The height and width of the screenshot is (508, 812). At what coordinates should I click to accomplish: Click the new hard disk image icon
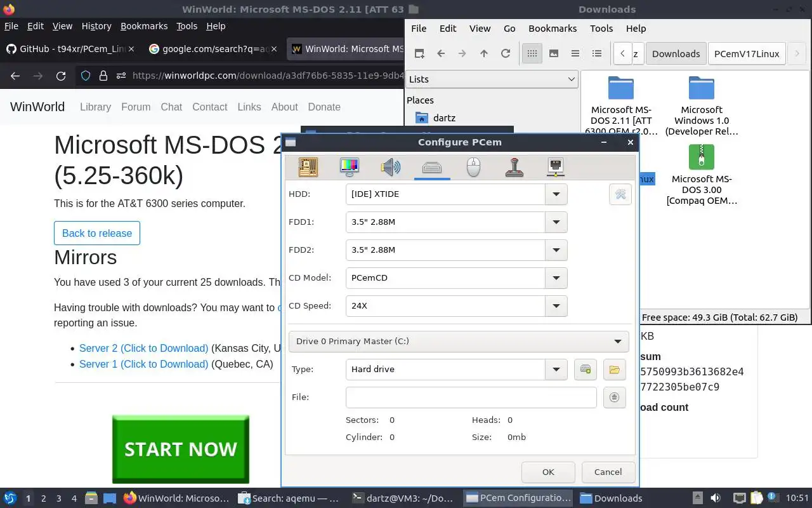pos(586,370)
